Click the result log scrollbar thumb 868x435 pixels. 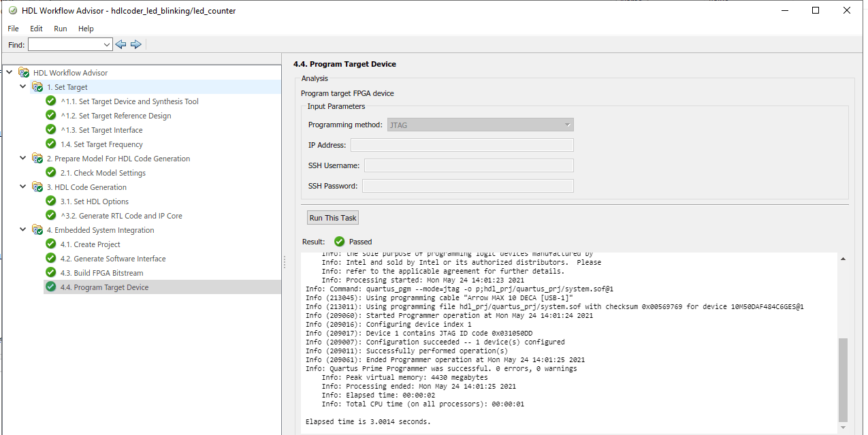(843, 379)
